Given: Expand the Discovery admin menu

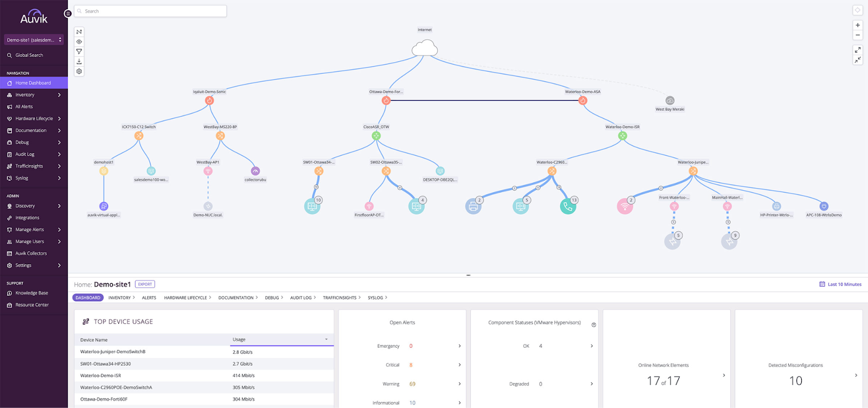Looking at the screenshot, I should (34, 206).
